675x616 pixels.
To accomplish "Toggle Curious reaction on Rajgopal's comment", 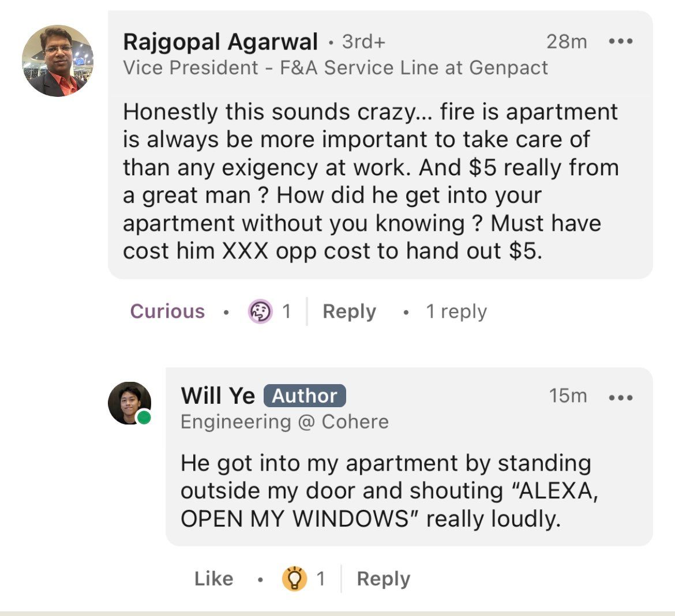I will coord(167,311).
